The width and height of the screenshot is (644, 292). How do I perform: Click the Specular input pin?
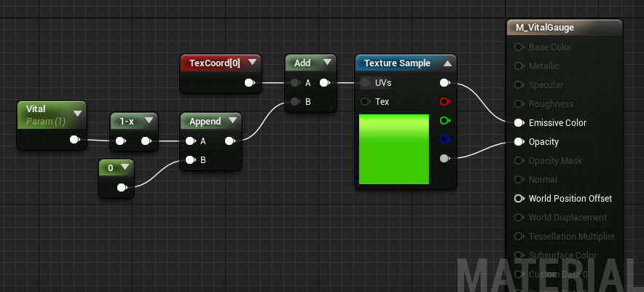pos(519,85)
